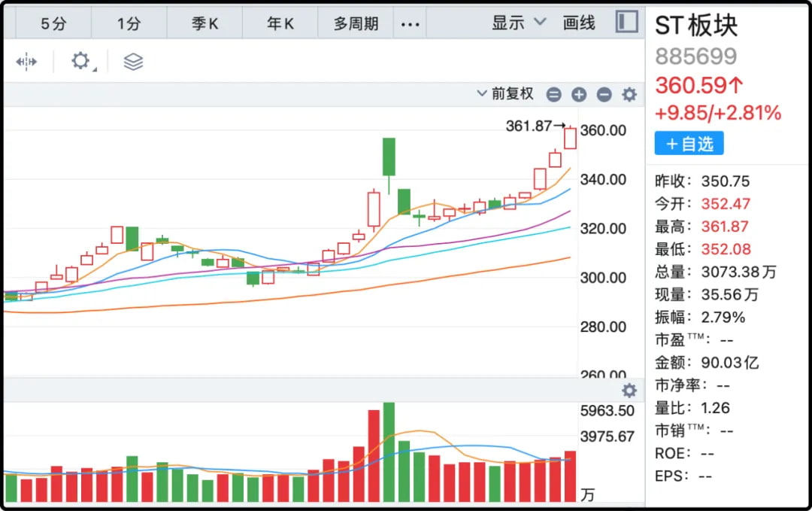
Task: Click the 361.87 high marker label on chart
Action: click(x=529, y=126)
